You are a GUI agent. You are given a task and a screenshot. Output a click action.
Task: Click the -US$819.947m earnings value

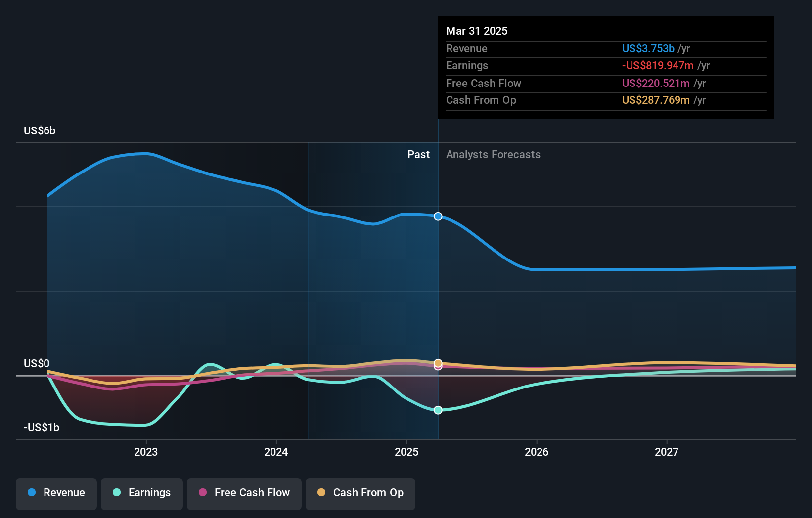658,65
